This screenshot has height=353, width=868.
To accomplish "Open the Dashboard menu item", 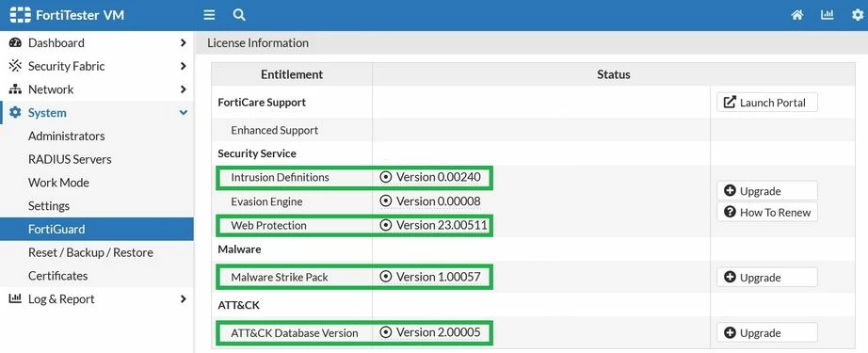I will 97,42.
